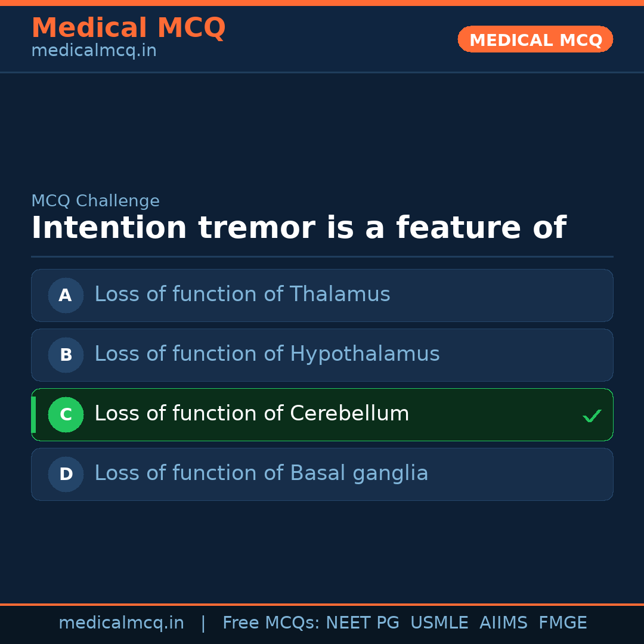
Task: Click the letter D circle icon
Action: 66,474
